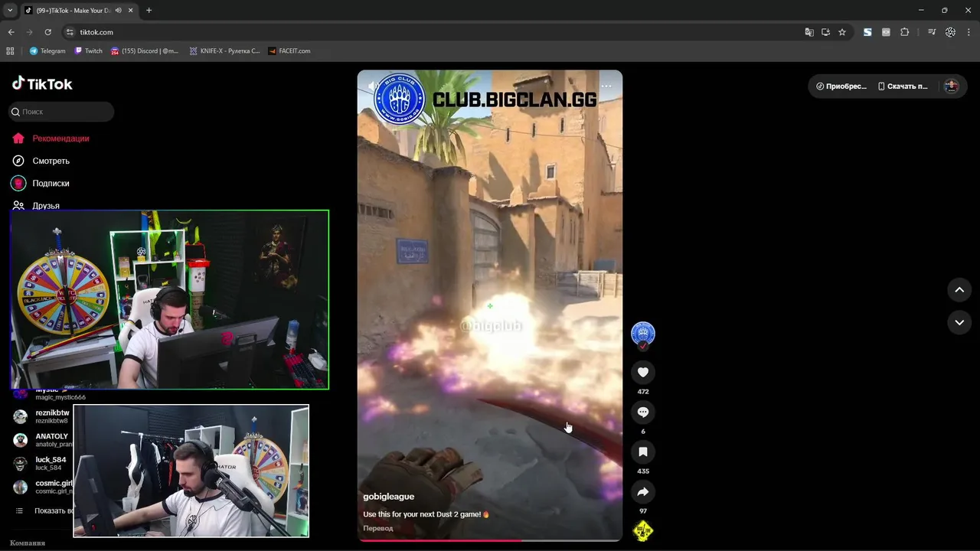Image resolution: width=980 pixels, height=551 pixels.
Task: Close the TikTok browser tab
Action: coord(130,11)
